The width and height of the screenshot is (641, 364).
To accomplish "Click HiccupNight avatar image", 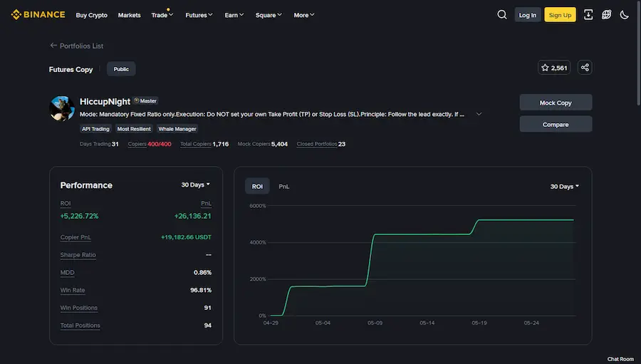I will pos(62,108).
